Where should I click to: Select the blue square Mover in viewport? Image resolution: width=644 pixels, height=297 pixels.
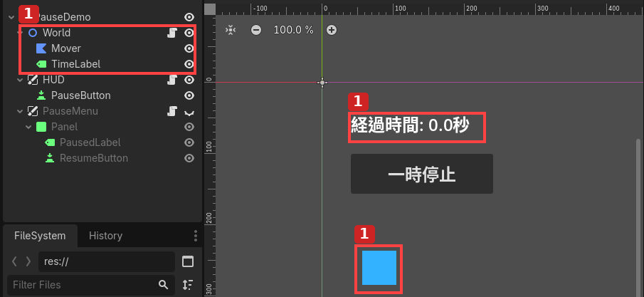pyautogui.click(x=379, y=267)
